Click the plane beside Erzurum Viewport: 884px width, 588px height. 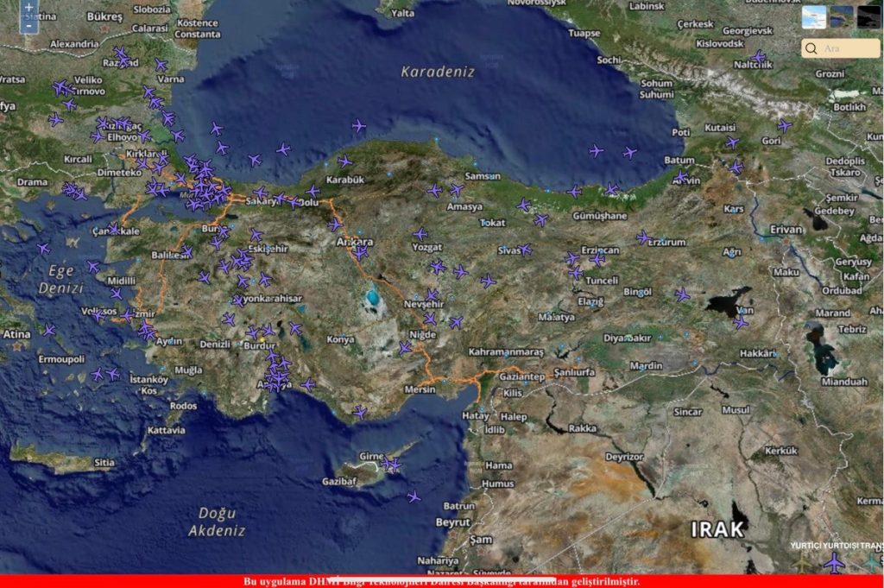pyautogui.click(x=644, y=237)
